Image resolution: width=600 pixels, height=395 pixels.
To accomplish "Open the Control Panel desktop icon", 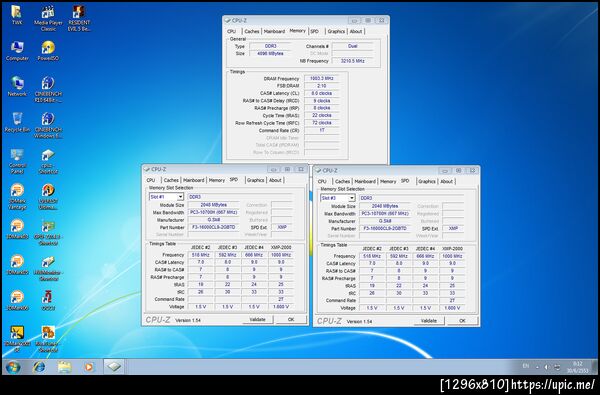I will 17,161.
